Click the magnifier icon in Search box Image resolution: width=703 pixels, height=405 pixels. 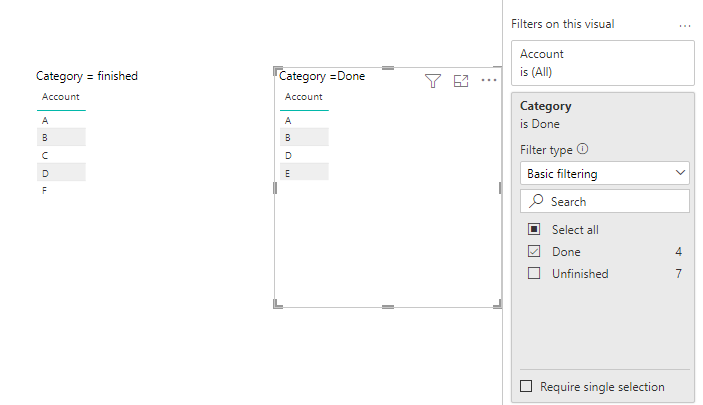click(x=536, y=201)
